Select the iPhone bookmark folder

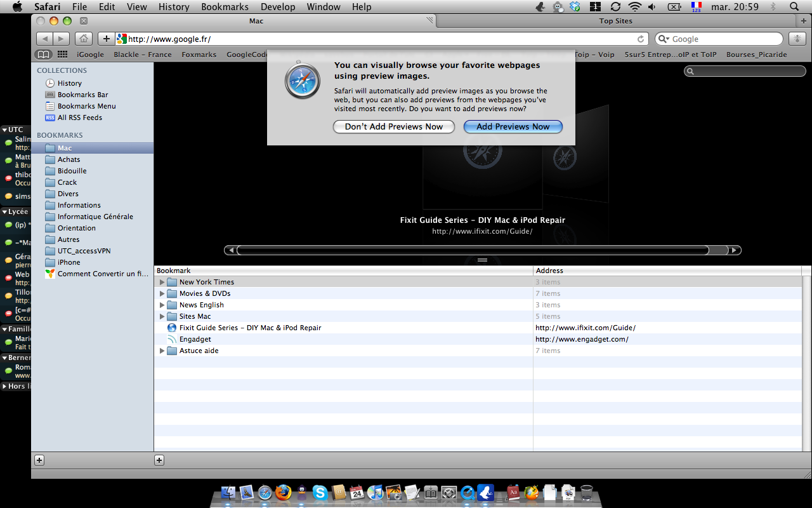pyautogui.click(x=93, y=262)
